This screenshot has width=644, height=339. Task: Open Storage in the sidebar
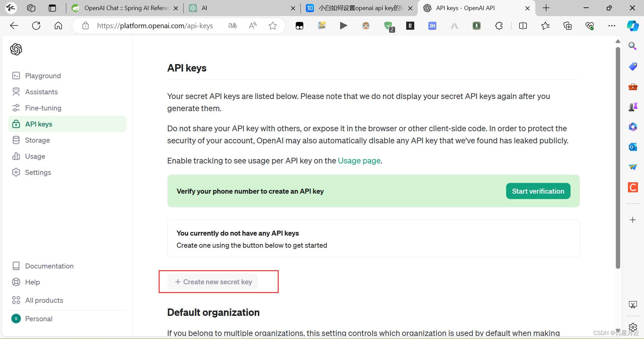click(67, 140)
